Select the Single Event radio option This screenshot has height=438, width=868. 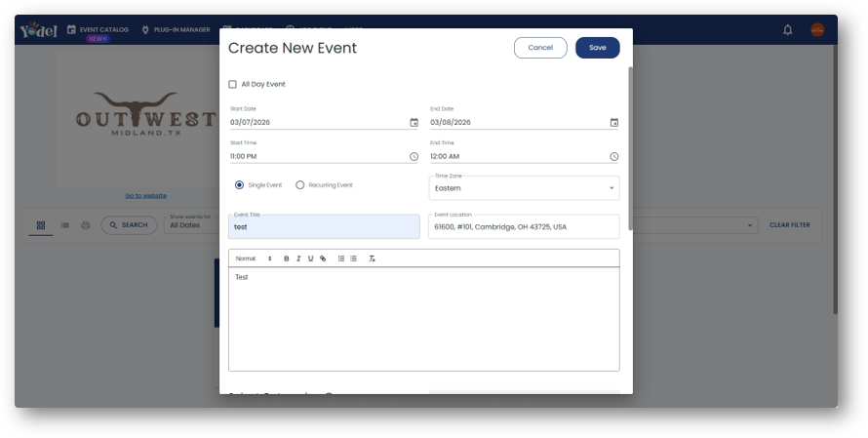pyautogui.click(x=239, y=185)
